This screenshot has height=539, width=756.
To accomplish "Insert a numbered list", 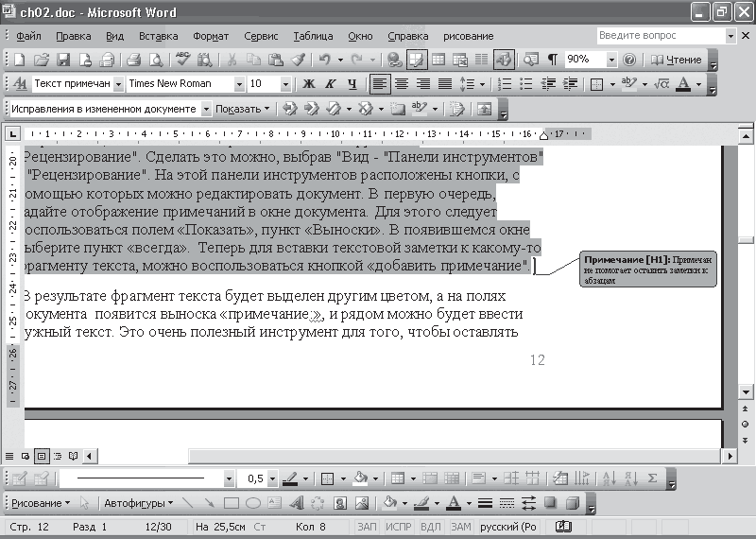I will (x=506, y=84).
